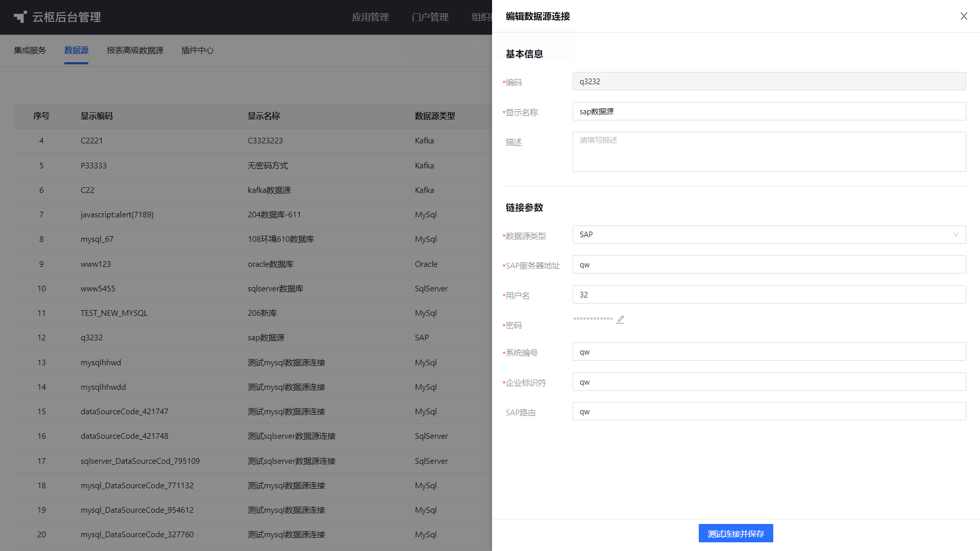Click the 描述 textarea
The height and width of the screenshot is (551, 980).
(769, 152)
